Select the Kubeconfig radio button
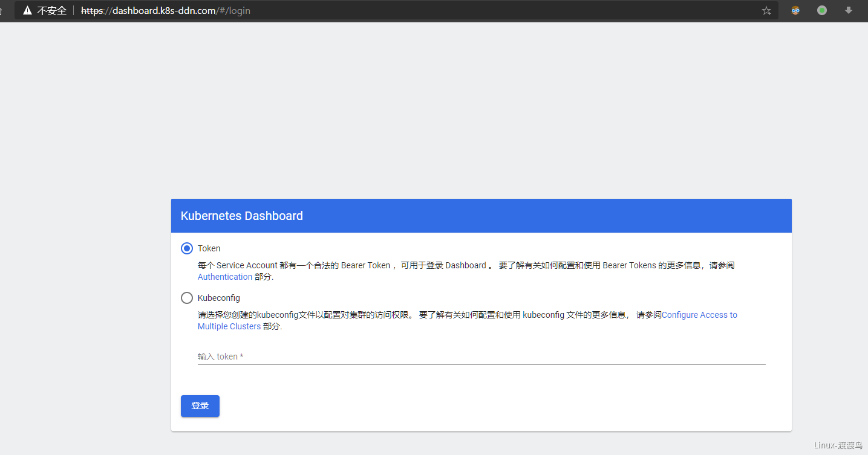Screen dimensions: 868x455 point(187,298)
